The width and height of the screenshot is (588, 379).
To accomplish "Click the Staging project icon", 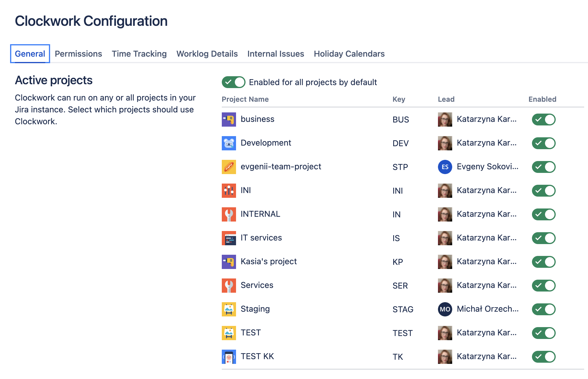I will [x=229, y=309].
